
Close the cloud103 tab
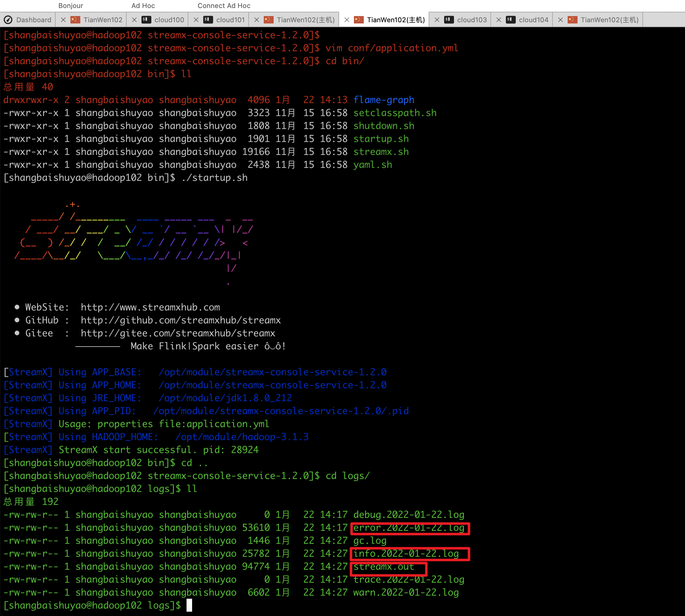437,20
